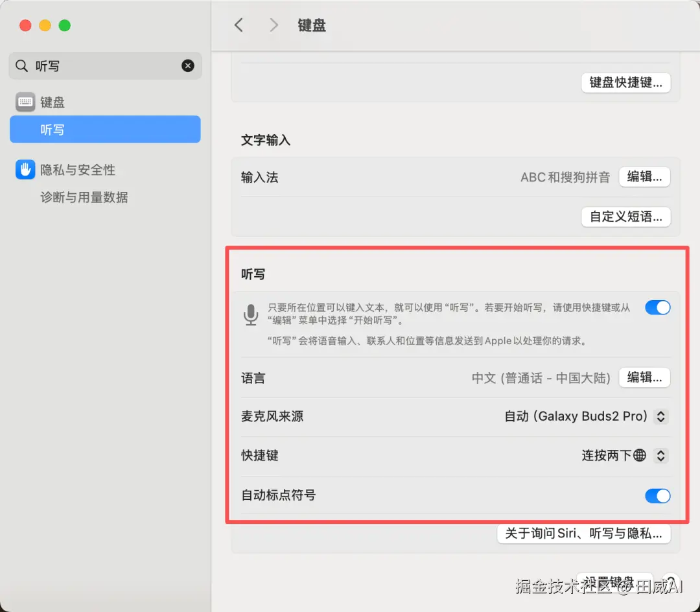Click the magnifier icon in the search field
The height and width of the screenshot is (612, 700).
21,65
